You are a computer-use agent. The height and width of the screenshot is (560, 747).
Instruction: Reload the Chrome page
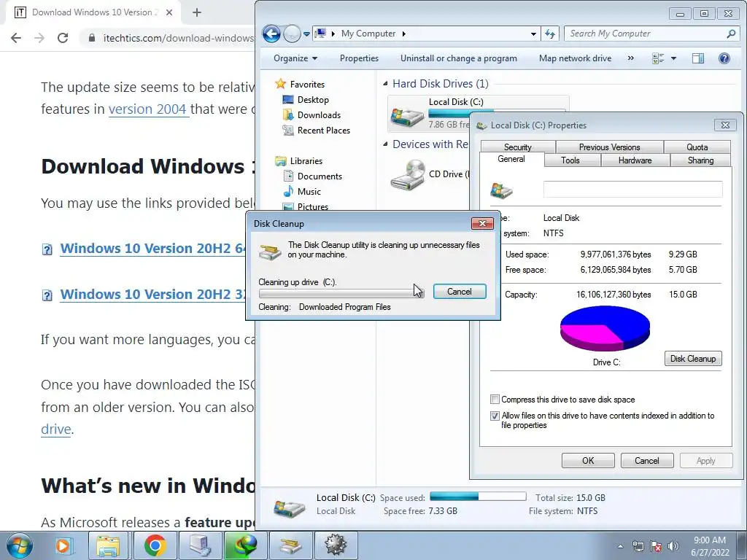pyautogui.click(x=63, y=38)
